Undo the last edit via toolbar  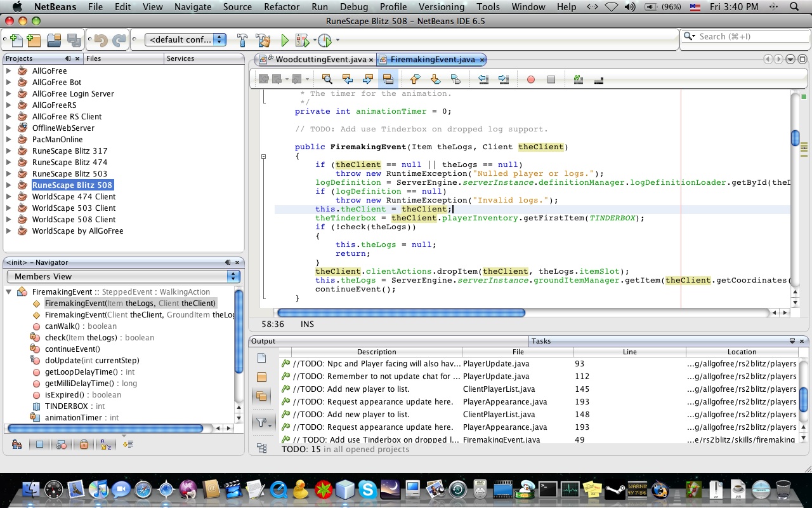[x=100, y=41]
